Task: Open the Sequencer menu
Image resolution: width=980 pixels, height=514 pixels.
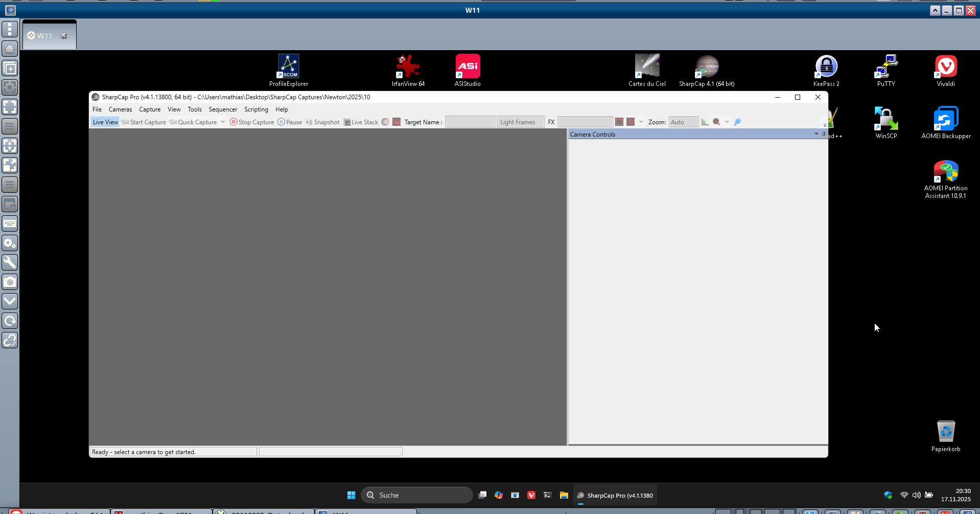Action: pyautogui.click(x=223, y=109)
